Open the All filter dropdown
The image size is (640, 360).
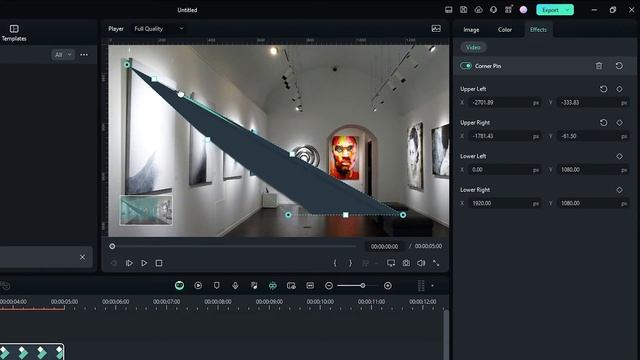point(63,55)
